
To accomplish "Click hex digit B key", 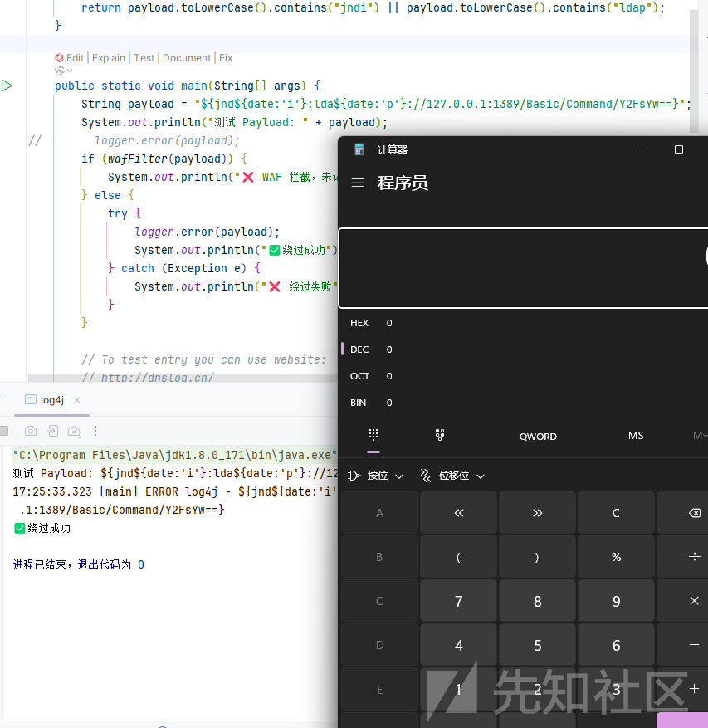I will (380, 557).
